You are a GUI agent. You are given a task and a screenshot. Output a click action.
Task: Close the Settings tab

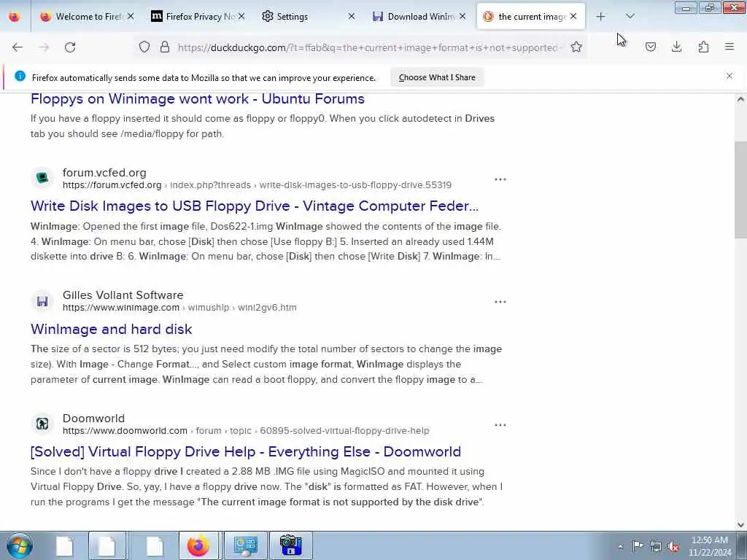click(352, 17)
